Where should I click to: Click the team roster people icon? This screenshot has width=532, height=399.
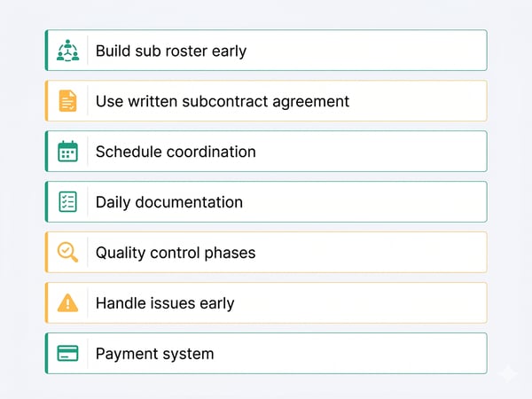click(67, 51)
